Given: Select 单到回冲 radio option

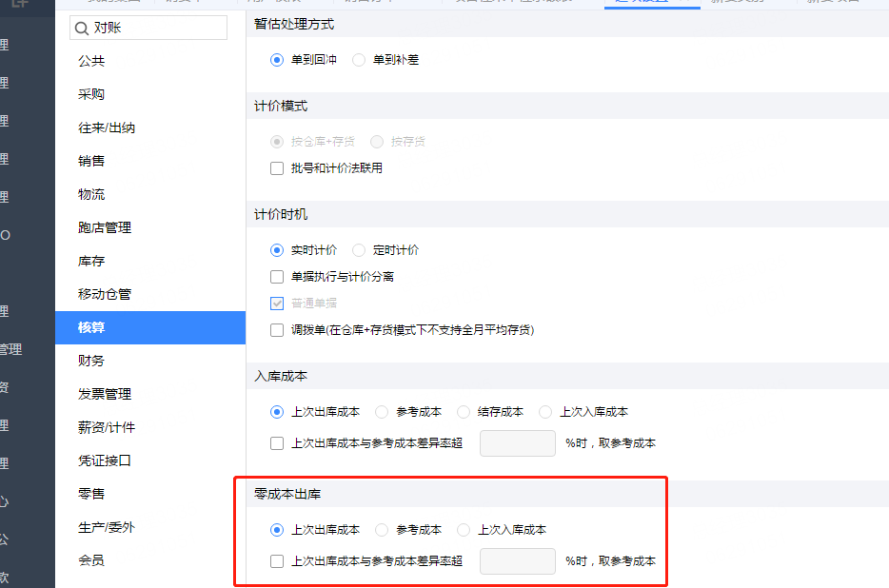Looking at the screenshot, I should [x=277, y=60].
